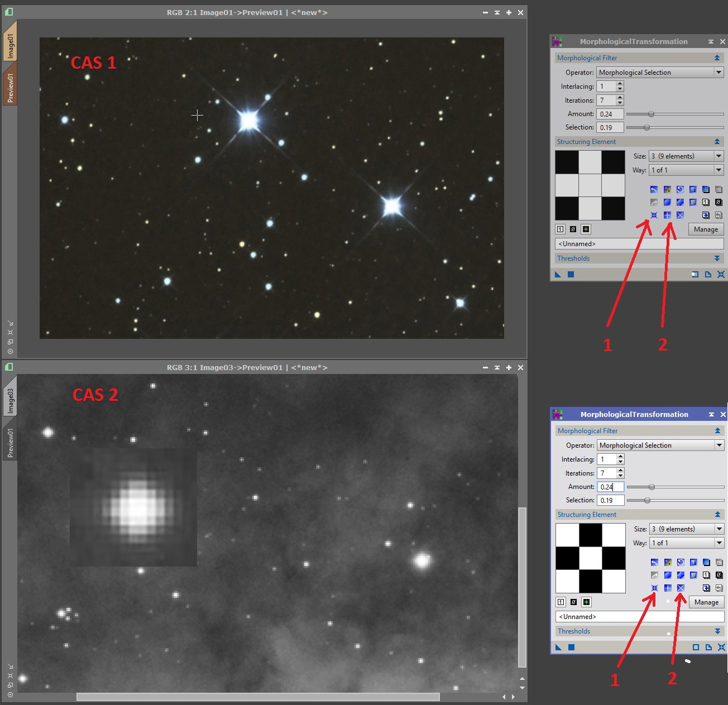Click the rotate structure icon in upper panel
This screenshot has height=705, width=728.
pyautogui.click(x=680, y=190)
